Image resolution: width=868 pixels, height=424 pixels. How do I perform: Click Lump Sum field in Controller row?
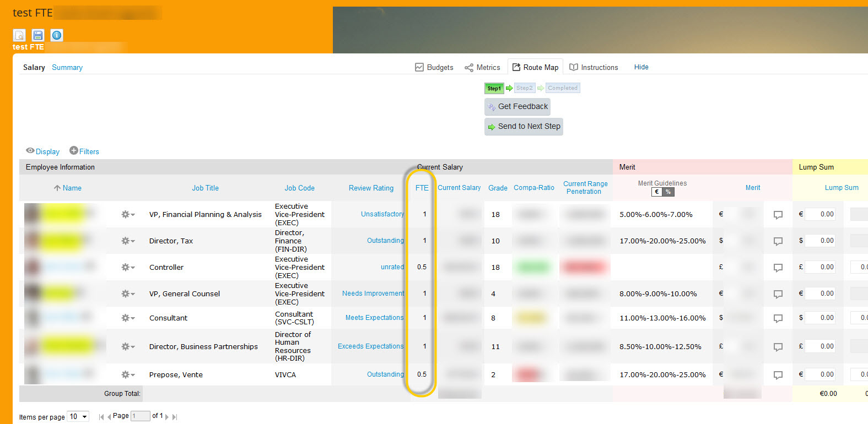coord(820,267)
